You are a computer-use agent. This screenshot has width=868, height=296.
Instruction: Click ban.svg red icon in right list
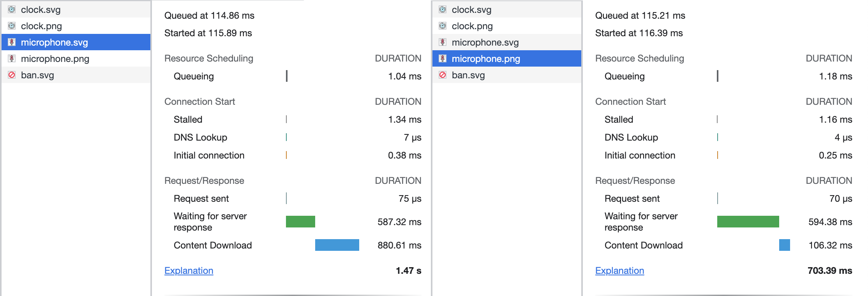coord(443,75)
